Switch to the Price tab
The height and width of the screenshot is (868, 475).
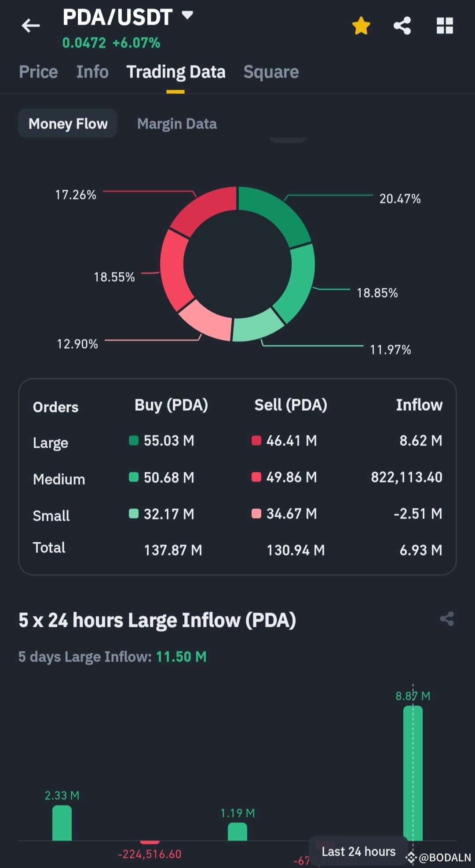point(38,72)
